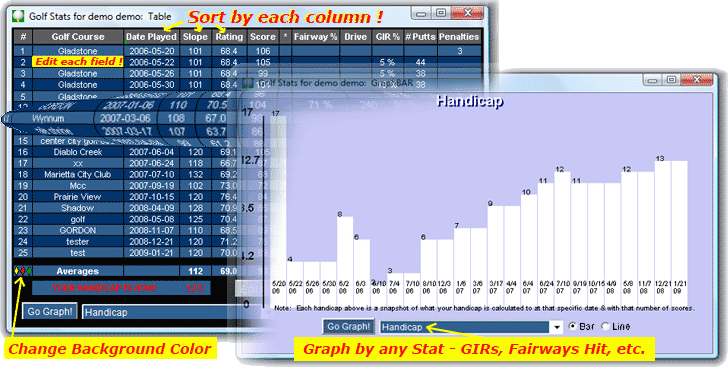The image size is (728, 367).
Task: Click the tallest bar labeled 12/21 08
Action: click(x=663, y=233)
